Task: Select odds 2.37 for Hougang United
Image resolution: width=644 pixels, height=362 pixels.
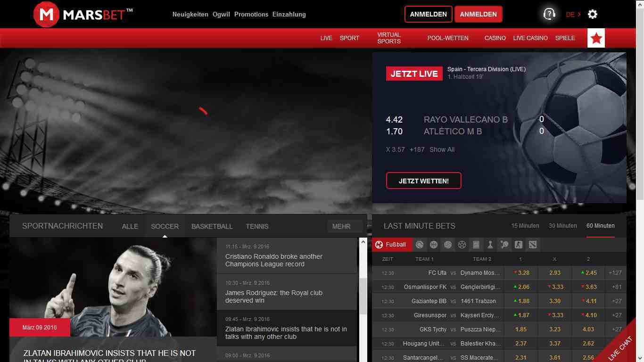Action: [x=520, y=343]
